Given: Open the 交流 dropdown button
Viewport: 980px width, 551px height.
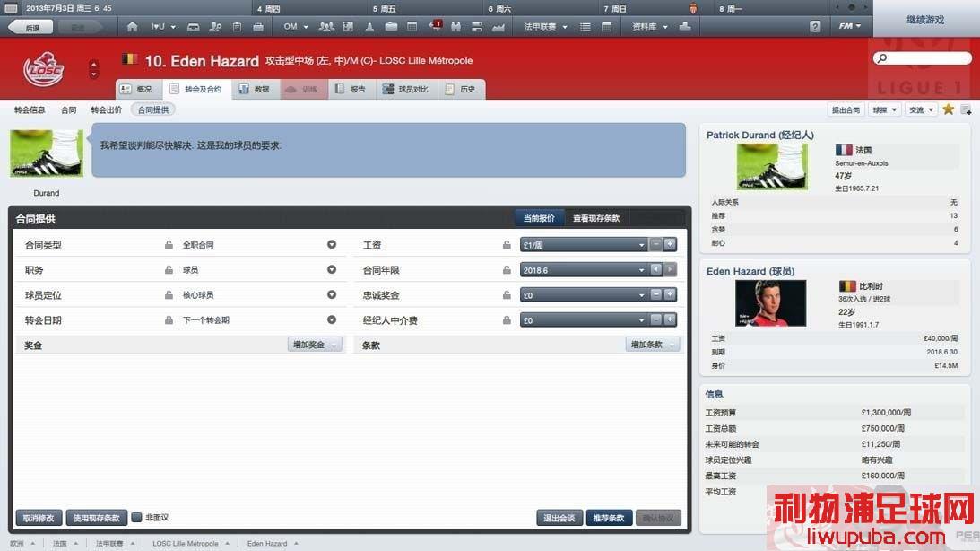Looking at the screenshot, I should (921, 109).
